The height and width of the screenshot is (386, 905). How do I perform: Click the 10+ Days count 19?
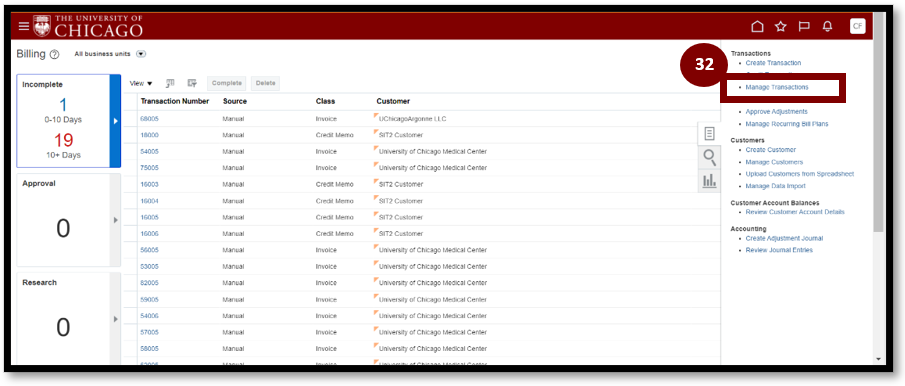click(63, 140)
